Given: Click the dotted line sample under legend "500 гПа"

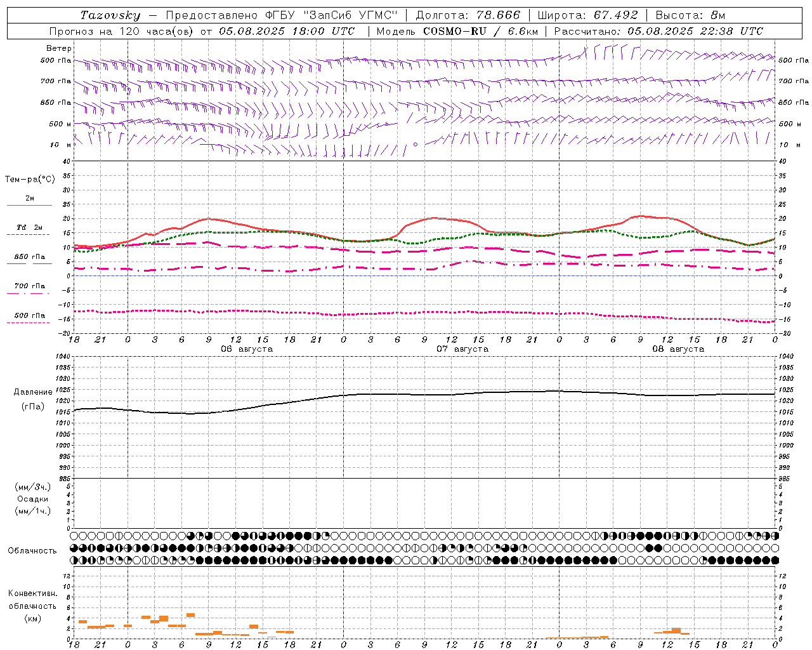Looking at the screenshot, I should coord(29,322).
